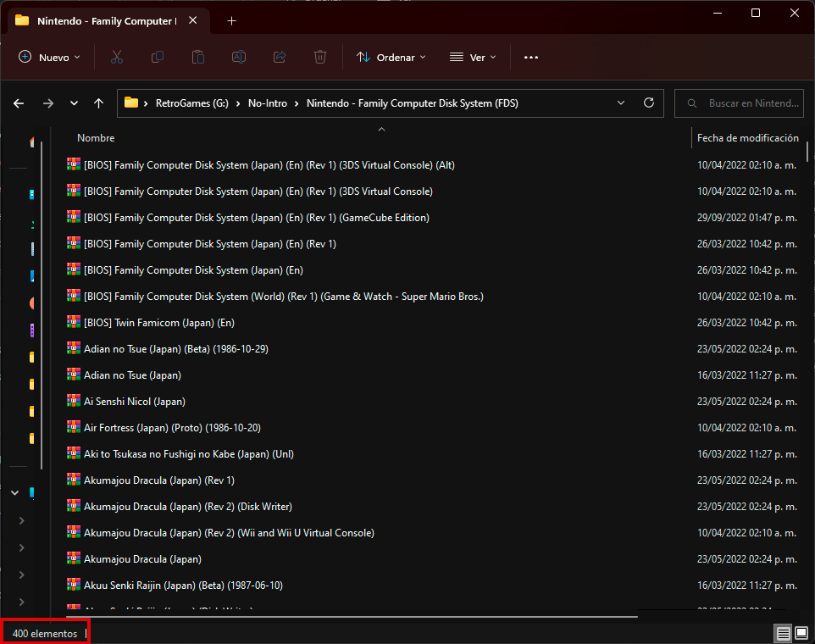Click the vertical scrollbar of file list
The height and width of the screenshot is (644, 815).
click(x=807, y=151)
